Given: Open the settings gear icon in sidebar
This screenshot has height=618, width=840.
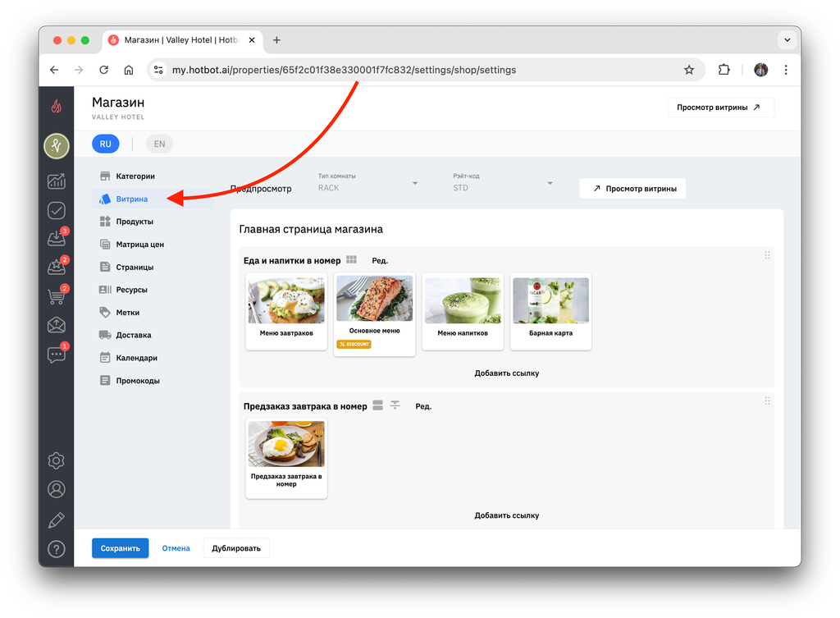Looking at the screenshot, I should [57, 460].
